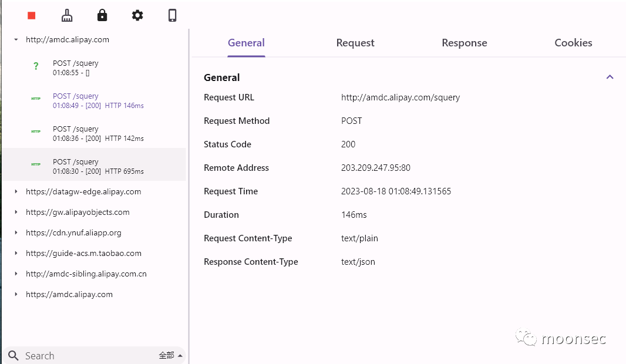Open the Cookies tab
Viewport: 626px width, 364px height.
point(573,43)
